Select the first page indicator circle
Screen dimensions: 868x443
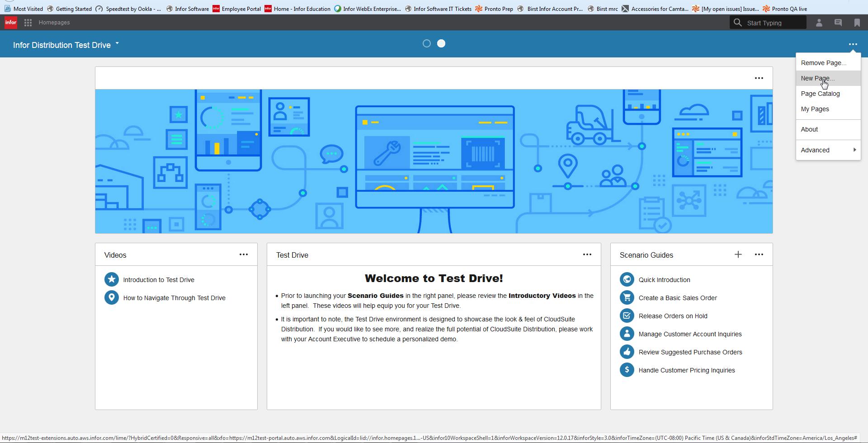pos(426,44)
